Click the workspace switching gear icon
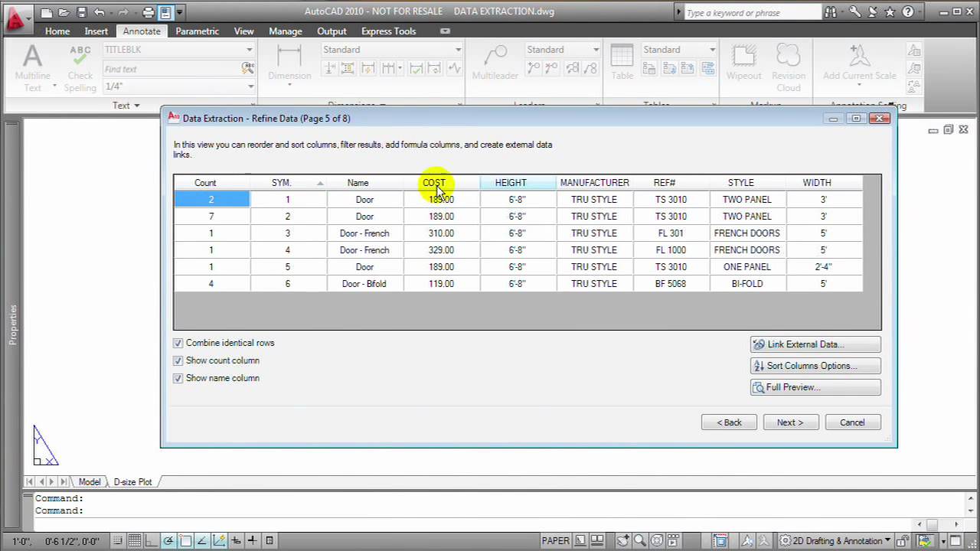 (784, 541)
